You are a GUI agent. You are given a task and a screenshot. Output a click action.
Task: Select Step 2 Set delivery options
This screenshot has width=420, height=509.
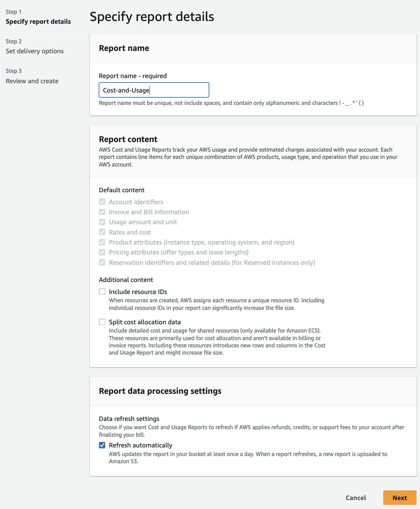pyautogui.click(x=34, y=51)
